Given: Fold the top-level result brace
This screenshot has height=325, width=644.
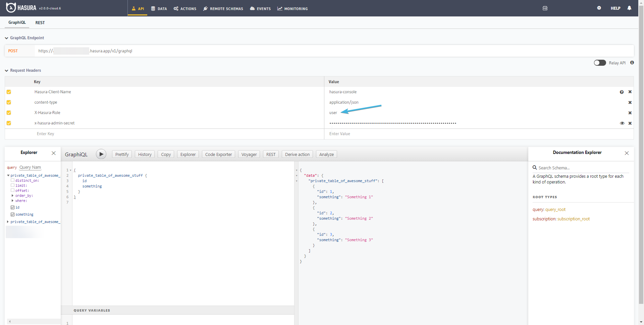Looking at the screenshot, I should point(297,170).
